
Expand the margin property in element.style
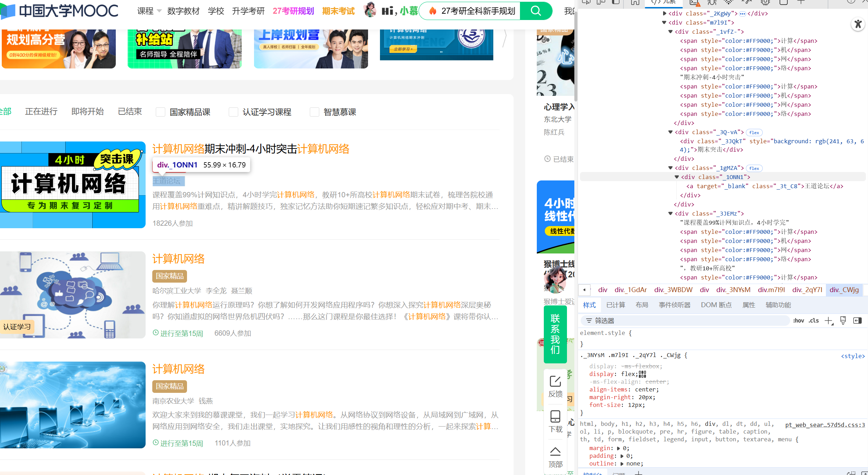[x=619, y=448]
